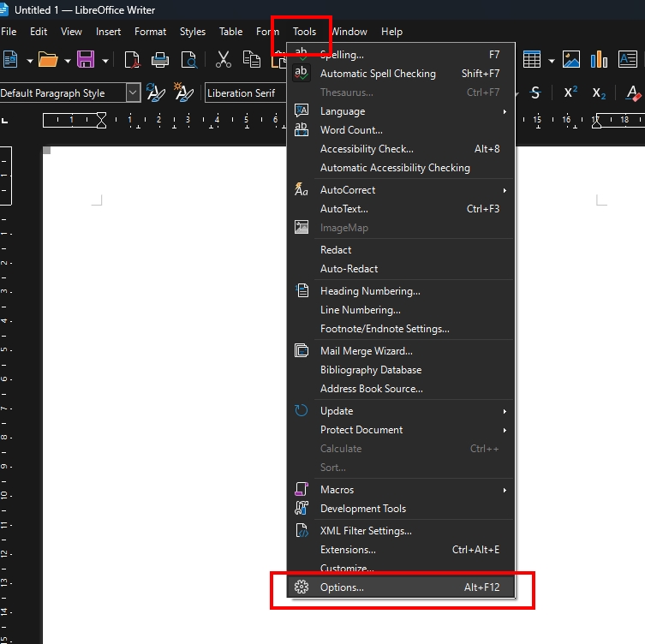Open the Window menu
Screen dimensions: 645x644
349,32
